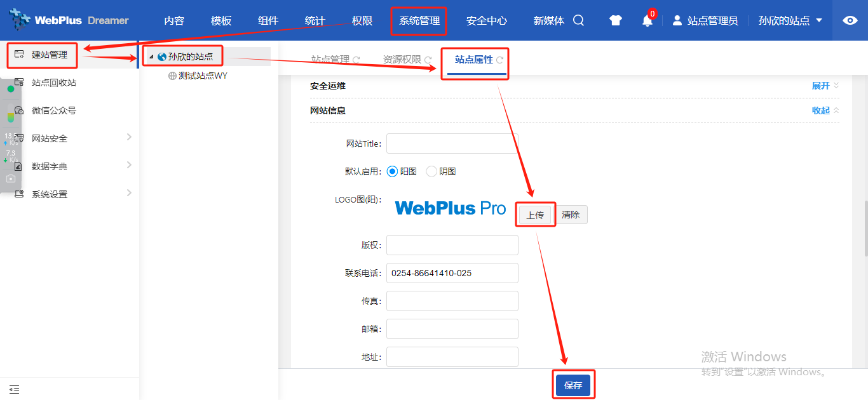
Task: Refresh the 资源权限 tab icon
Action: click(428, 60)
